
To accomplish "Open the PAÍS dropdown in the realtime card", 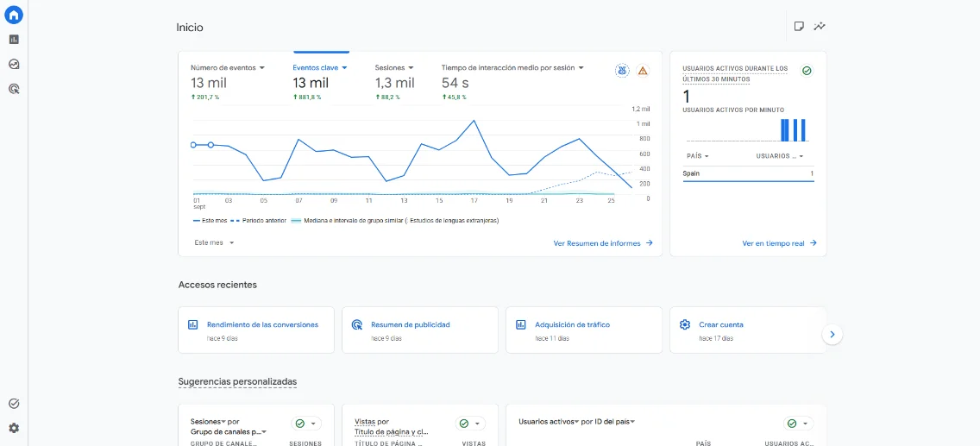I will click(698, 156).
